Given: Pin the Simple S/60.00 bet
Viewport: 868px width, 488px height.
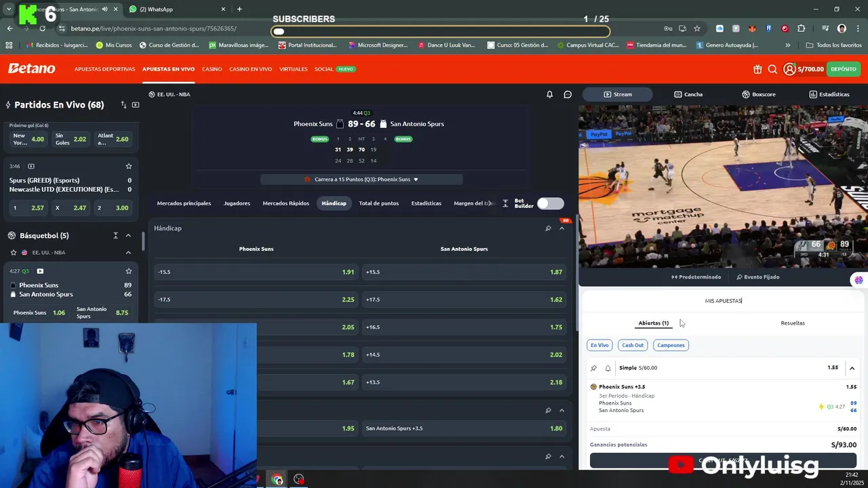Looking at the screenshot, I should pyautogui.click(x=593, y=368).
